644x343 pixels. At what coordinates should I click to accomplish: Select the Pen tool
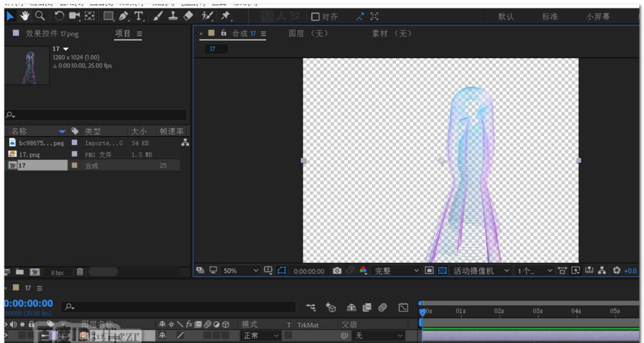[x=123, y=15]
